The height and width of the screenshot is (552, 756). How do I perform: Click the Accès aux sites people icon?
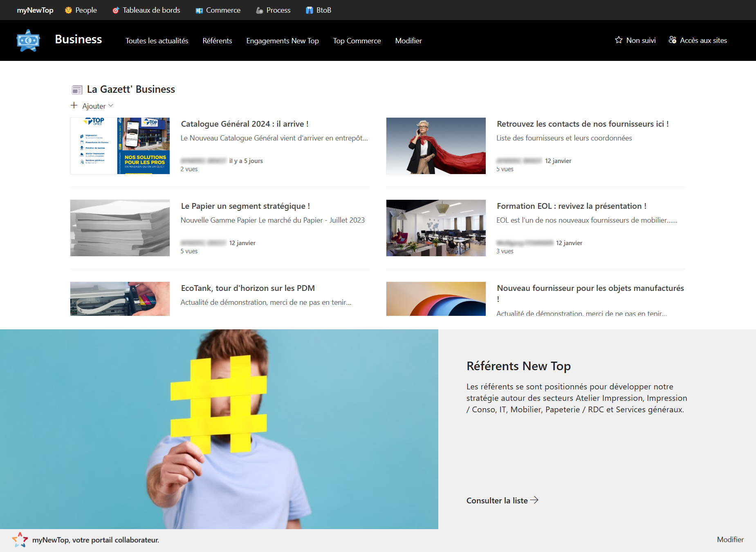click(x=672, y=40)
